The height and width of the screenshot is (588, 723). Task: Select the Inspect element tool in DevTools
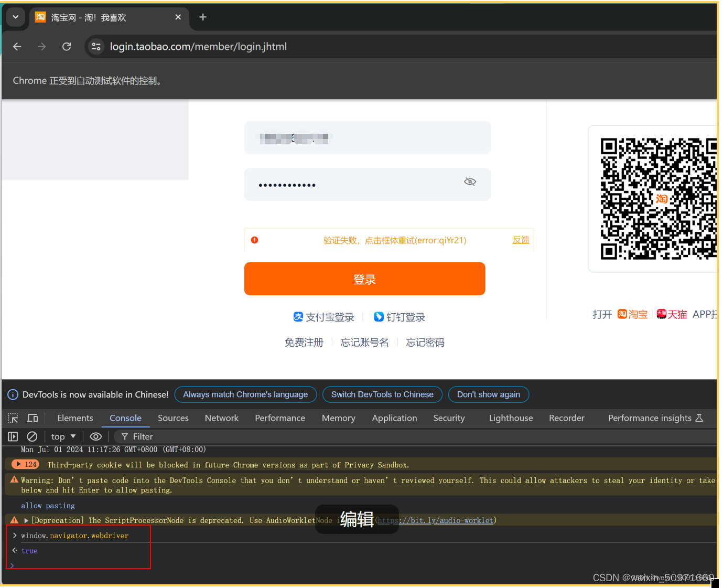(x=13, y=418)
